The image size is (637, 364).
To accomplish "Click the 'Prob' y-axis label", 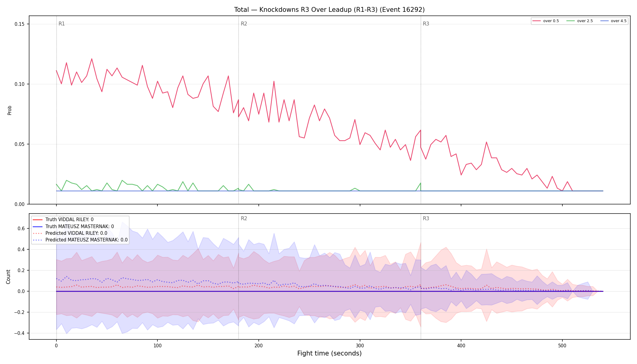I will (9, 110).
